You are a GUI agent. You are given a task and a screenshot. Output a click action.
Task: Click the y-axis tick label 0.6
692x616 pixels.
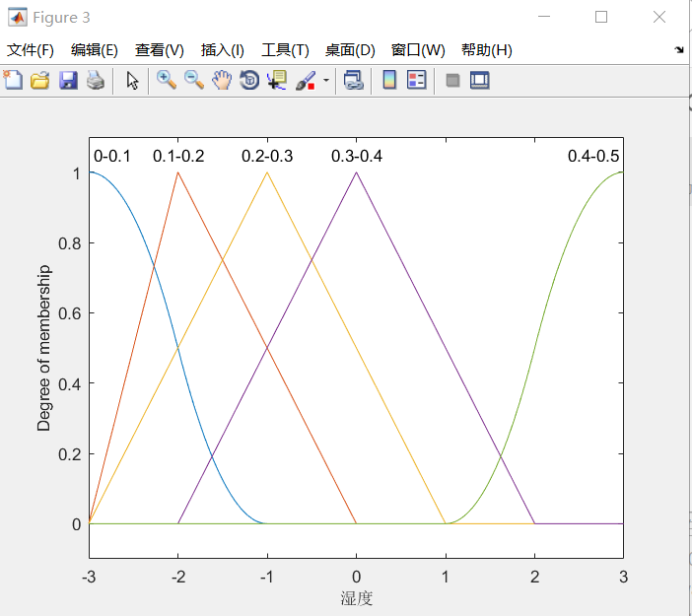tap(70, 313)
